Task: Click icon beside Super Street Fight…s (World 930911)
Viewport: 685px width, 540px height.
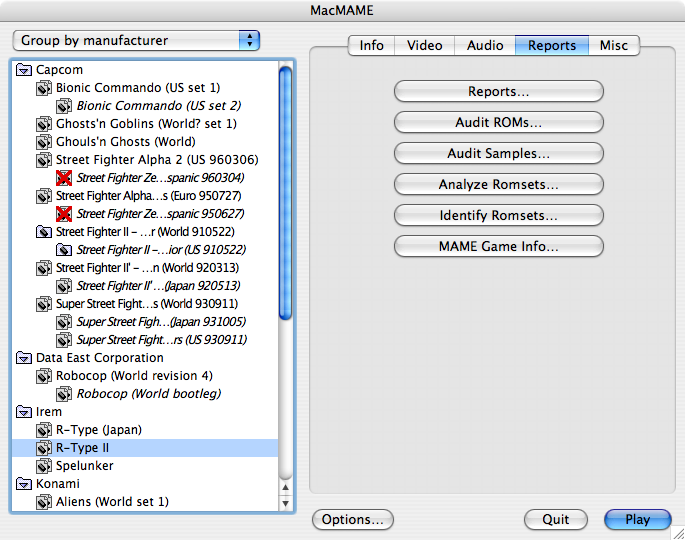Action: (x=44, y=304)
